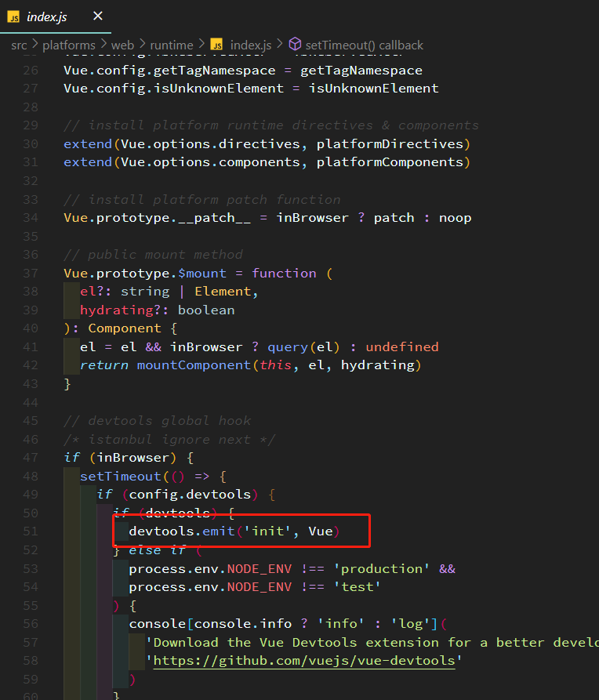Open the platforms breadcrumb
The image size is (599, 700).
tap(69, 45)
